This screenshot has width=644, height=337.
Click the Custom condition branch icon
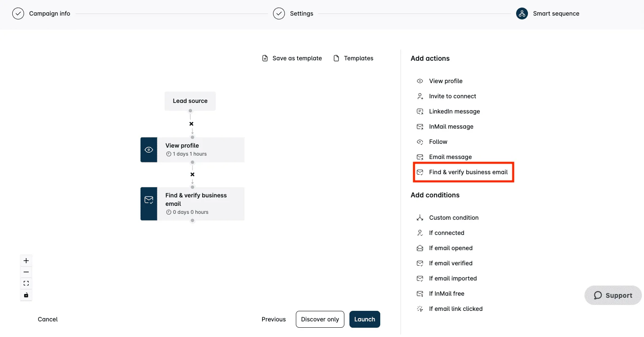coord(420,218)
